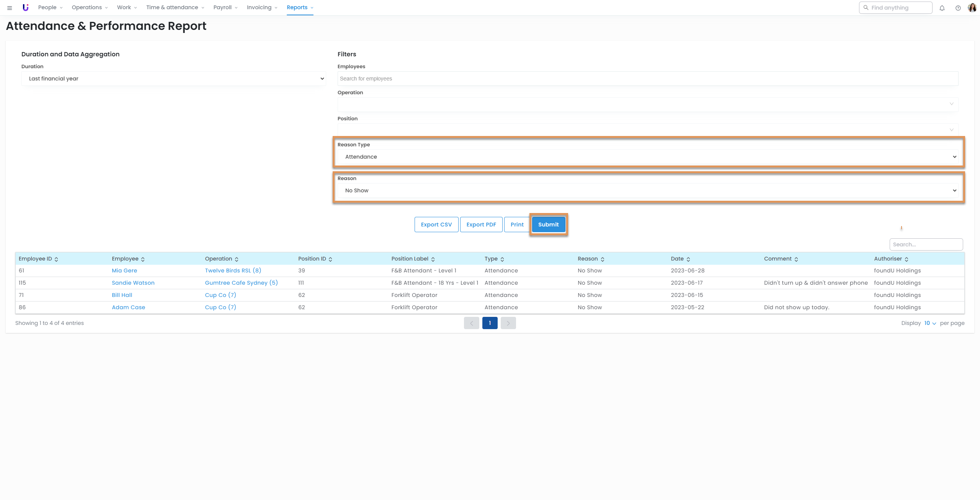Screen dimensions: 980x500
Task: Click the Export CSV button
Action: click(436, 225)
